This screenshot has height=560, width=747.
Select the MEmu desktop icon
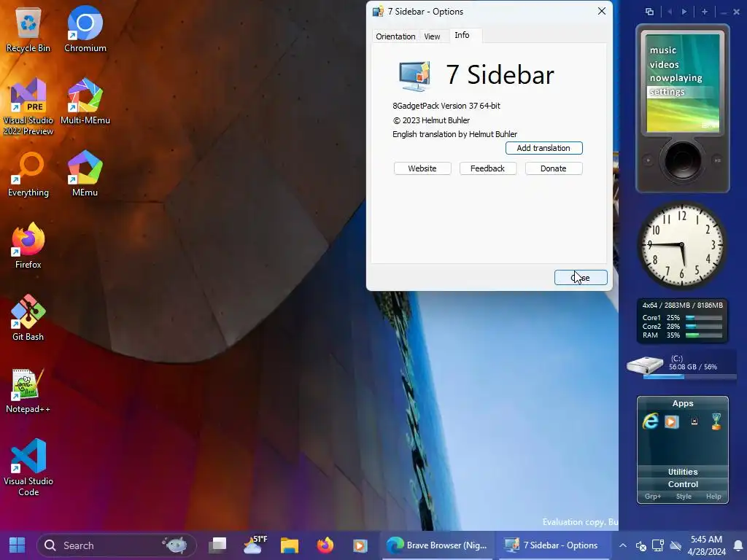coord(85,174)
